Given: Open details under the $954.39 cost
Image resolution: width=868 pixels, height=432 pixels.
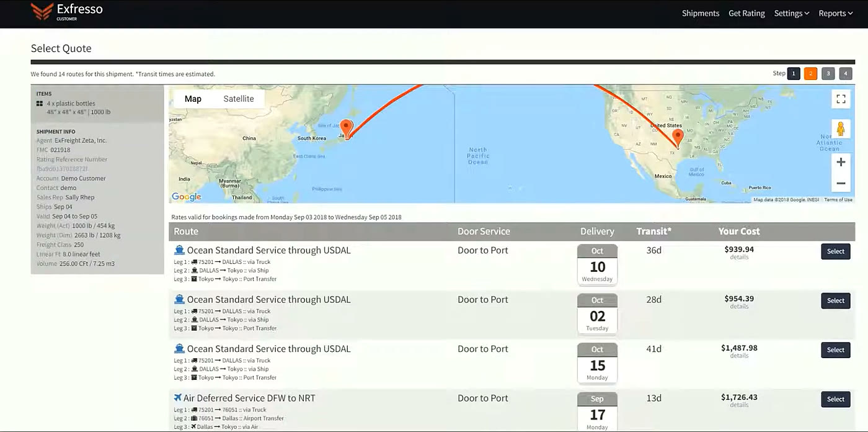Looking at the screenshot, I should (739, 306).
